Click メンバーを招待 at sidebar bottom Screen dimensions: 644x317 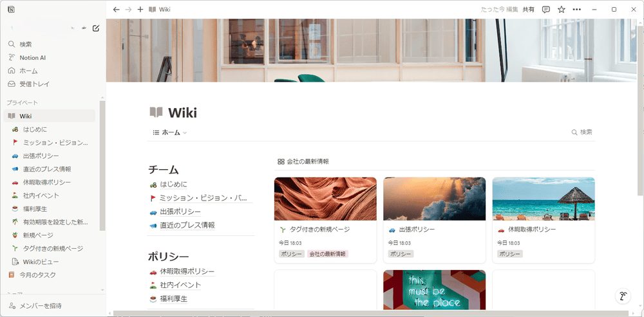pos(41,305)
